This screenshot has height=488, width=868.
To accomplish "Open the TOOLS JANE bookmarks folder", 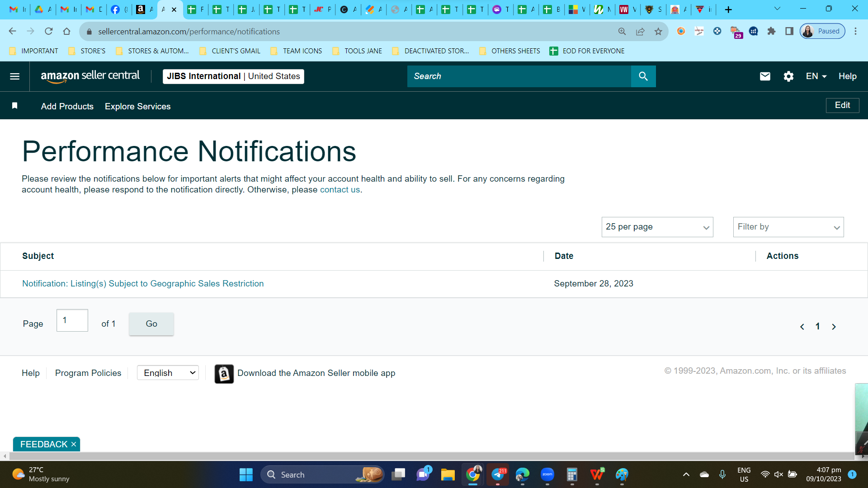I will pos(357,51).
